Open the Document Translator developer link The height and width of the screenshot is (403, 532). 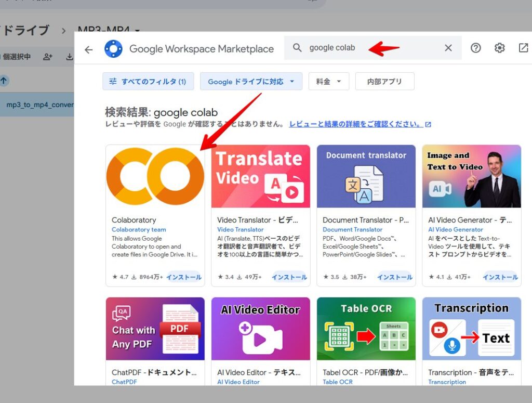352,229
